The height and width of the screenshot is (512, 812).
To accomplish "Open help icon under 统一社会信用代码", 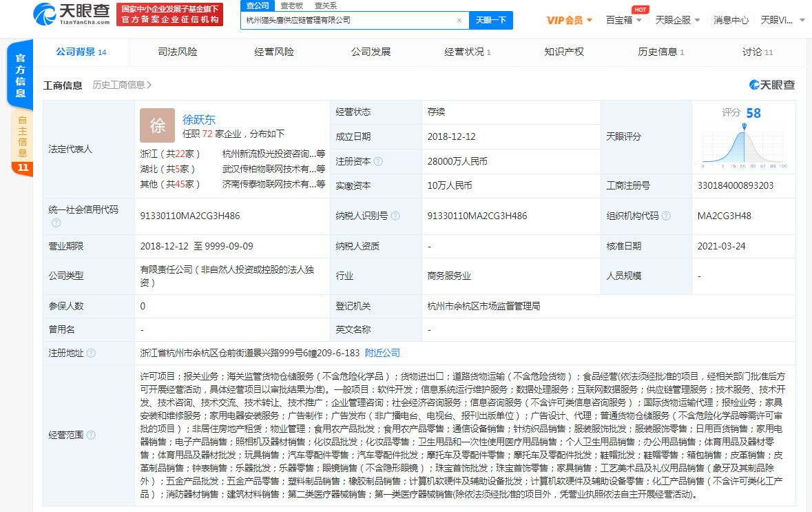I will coord(56,223).
